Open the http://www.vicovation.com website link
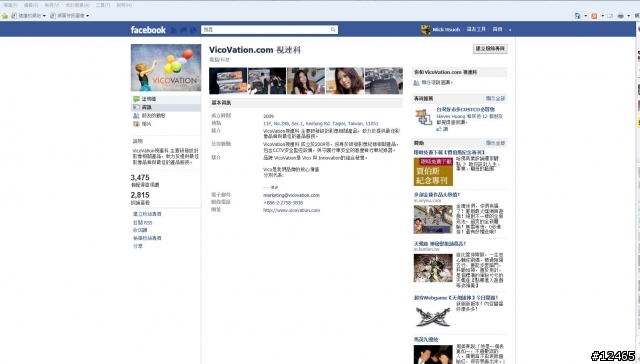The image size is (640, 364). (291, 210)
